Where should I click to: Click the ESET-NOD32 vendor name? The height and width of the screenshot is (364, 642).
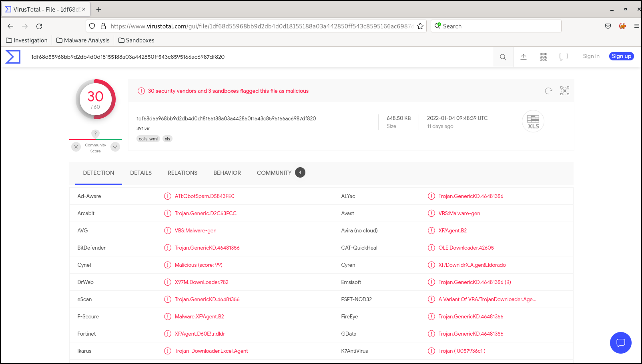pyautogui.click(x=356, y=299)
